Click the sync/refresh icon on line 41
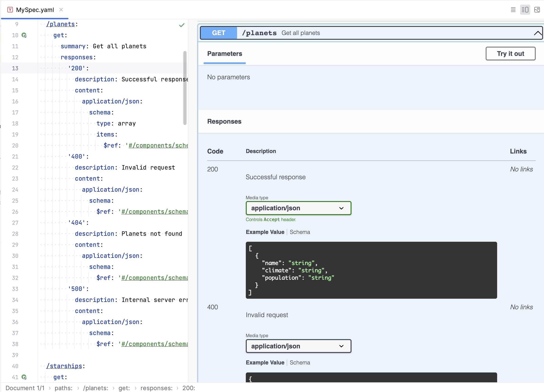Viewport: 544px width, 392px height. tap(25, 377)
